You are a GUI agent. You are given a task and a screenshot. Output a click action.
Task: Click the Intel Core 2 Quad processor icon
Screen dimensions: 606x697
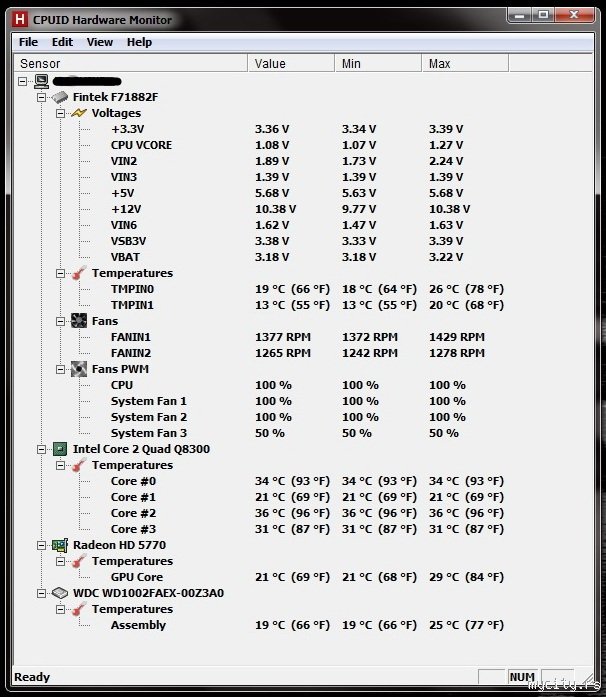tap(60, 449)
